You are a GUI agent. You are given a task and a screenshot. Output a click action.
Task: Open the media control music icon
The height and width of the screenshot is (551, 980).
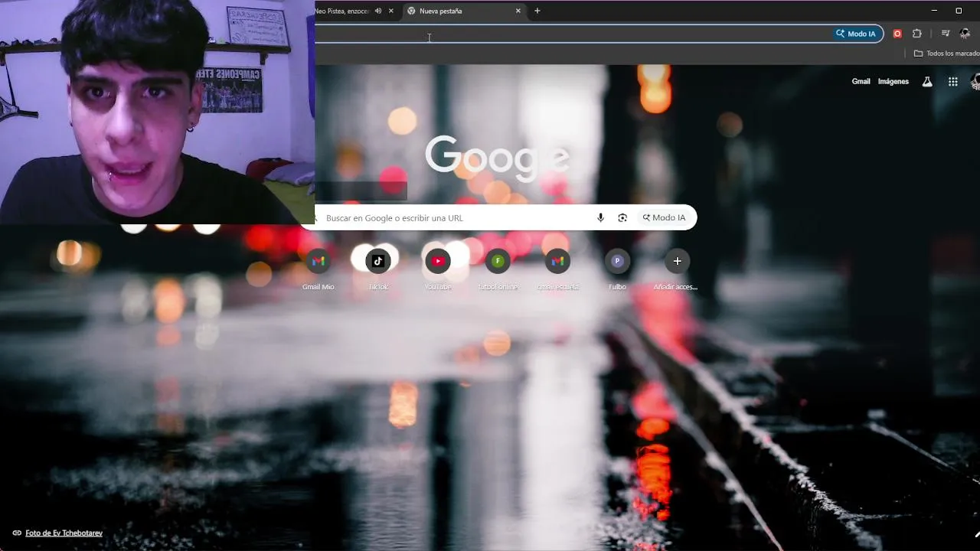946,34
